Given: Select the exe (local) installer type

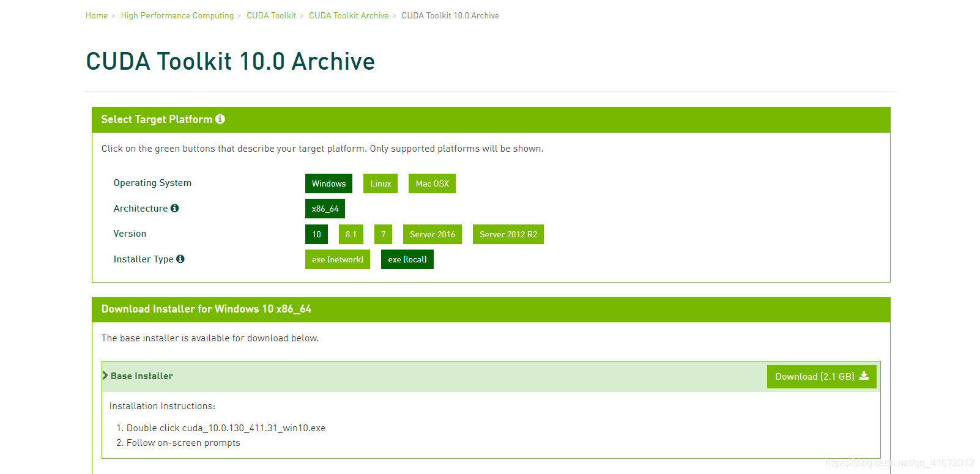Looking at the screenshot, I should tap(407, 259).
